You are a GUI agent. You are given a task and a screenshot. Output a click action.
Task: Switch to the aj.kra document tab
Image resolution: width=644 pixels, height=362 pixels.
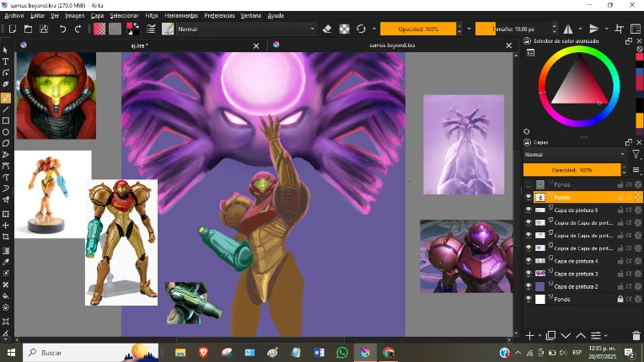(140, 45)
